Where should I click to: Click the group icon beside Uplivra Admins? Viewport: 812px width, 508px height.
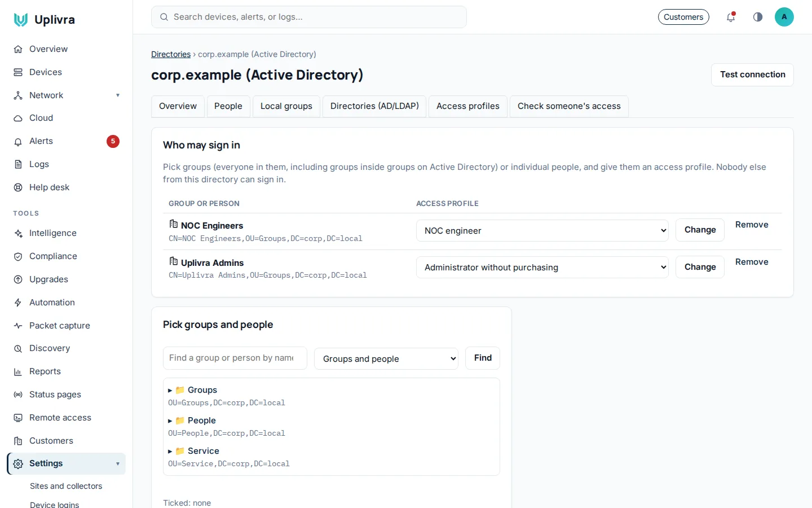174,261
